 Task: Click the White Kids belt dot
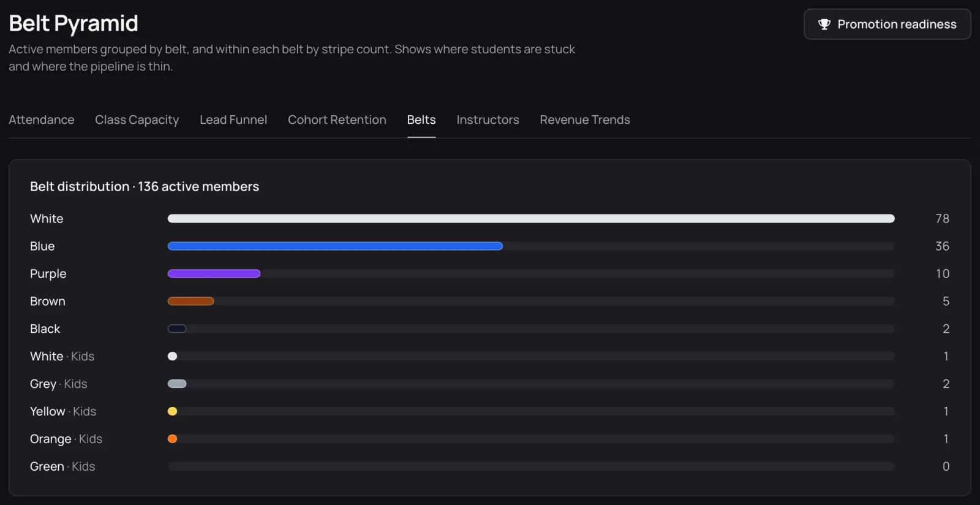(x=172, y=357)
